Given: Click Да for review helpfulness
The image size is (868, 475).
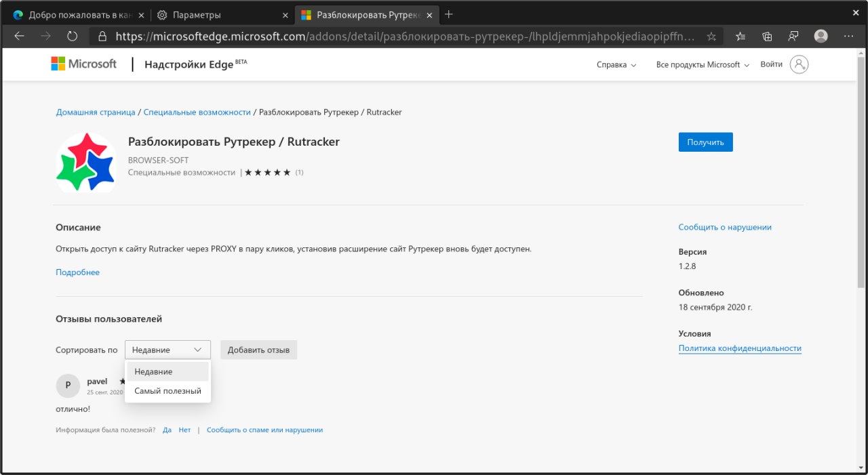Looking at the screenshot, I should [x=167, y=430].
